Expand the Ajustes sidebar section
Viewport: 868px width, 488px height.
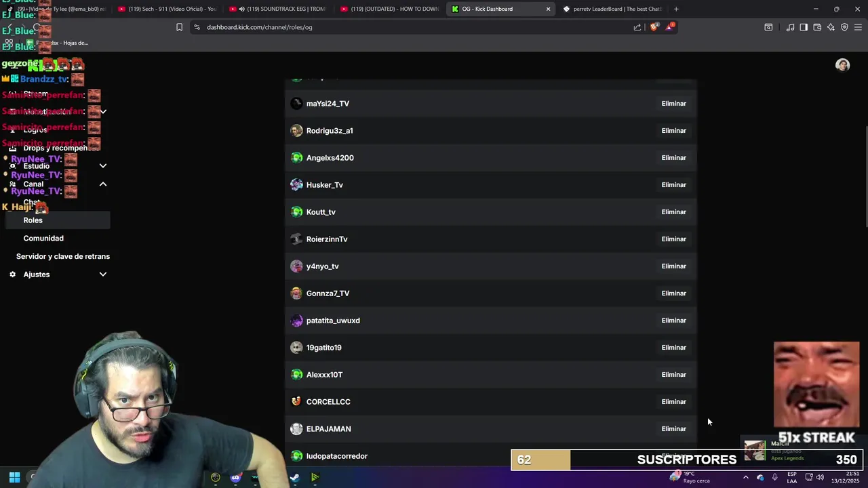[58, 274]
